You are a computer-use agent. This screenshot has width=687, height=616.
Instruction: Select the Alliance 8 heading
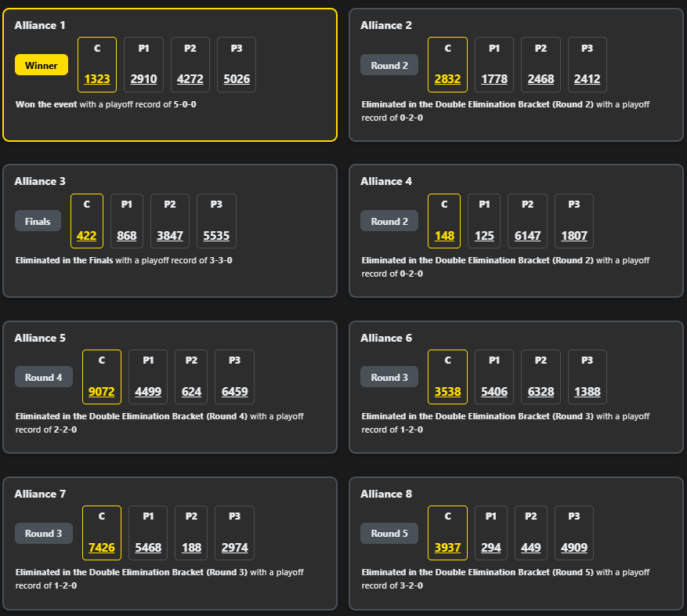(386, 494)
